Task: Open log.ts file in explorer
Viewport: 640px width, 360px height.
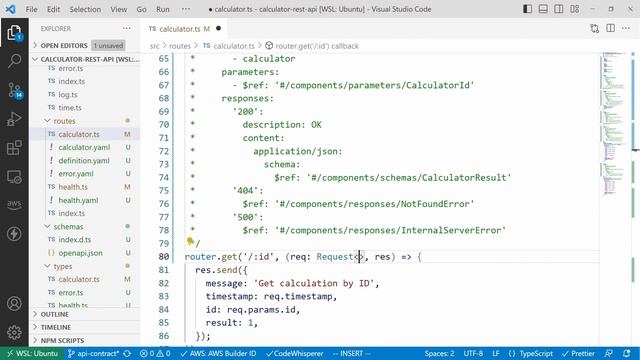Action: point(68,94)
